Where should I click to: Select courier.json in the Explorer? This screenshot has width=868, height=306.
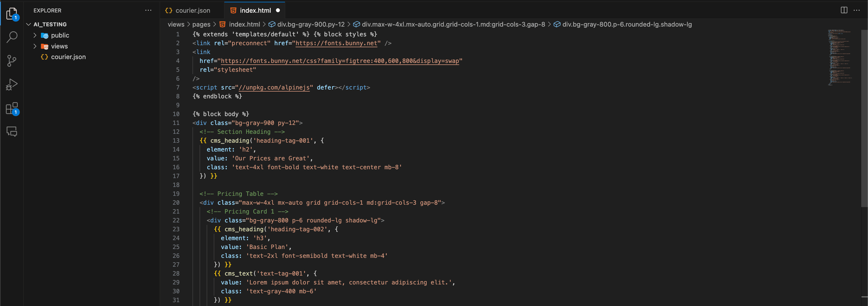68,57
